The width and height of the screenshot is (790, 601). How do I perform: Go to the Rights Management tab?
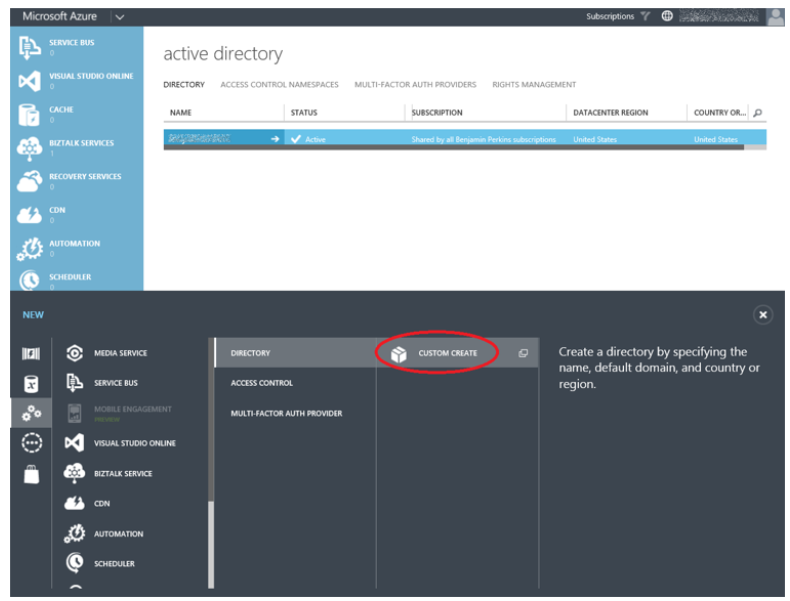click(534, 85)
